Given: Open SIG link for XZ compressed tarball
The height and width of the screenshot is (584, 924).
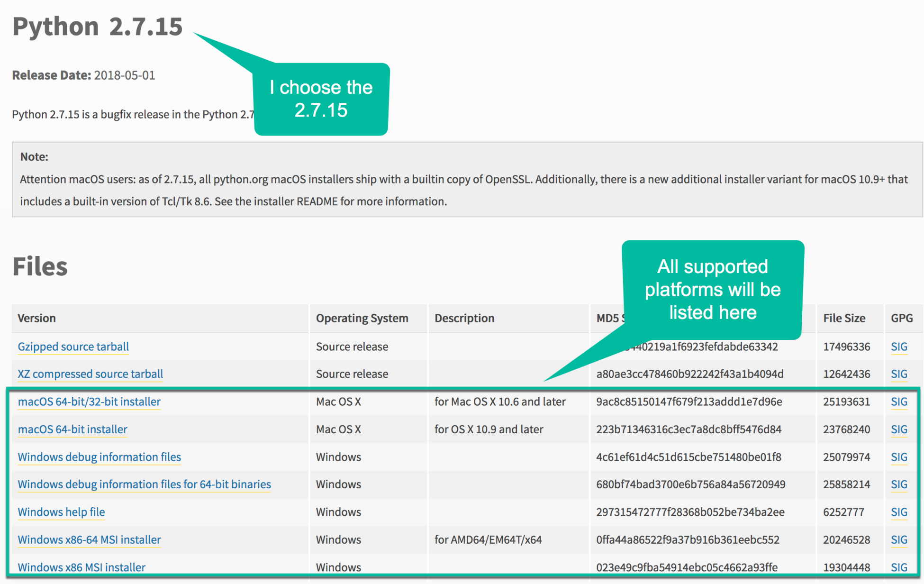Looking at the screenshot, I should pos(899,374).
